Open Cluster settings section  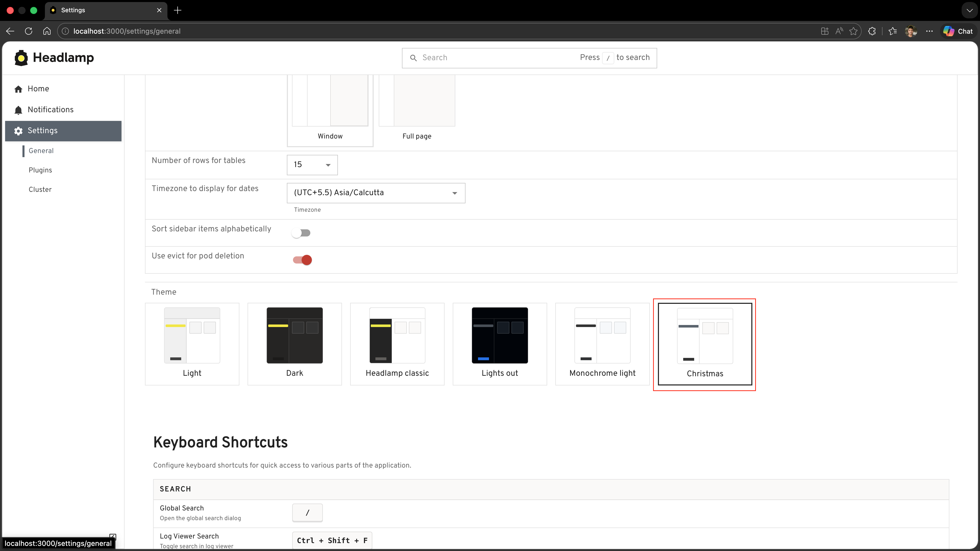click(x=40, y=189)
